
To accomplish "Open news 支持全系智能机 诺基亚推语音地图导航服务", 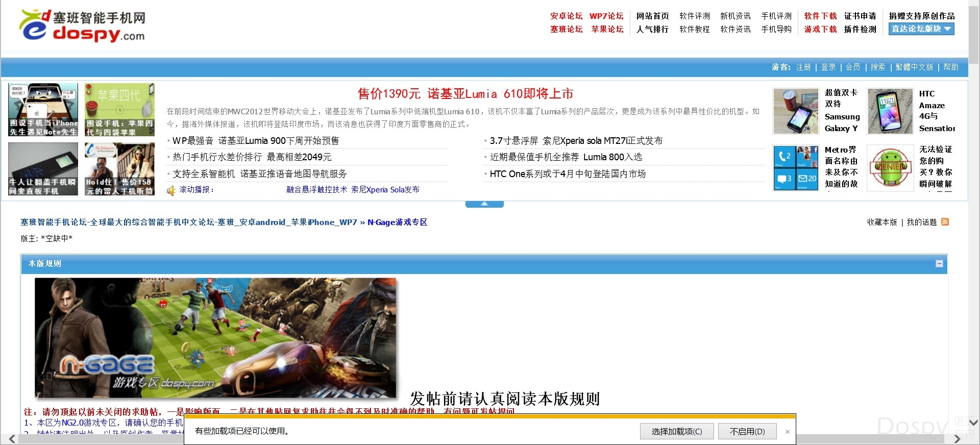I will [x=260, y=174].
